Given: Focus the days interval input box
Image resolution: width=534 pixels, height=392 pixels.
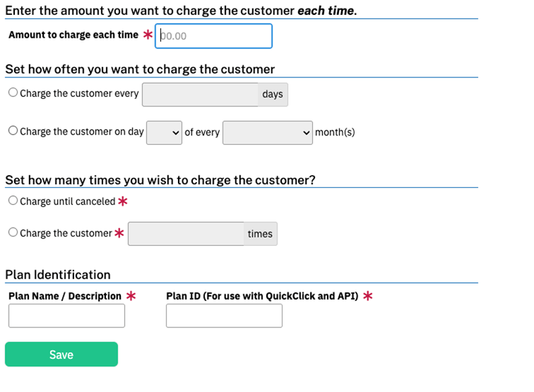Looking at the screenshot, I should [200, 94].
